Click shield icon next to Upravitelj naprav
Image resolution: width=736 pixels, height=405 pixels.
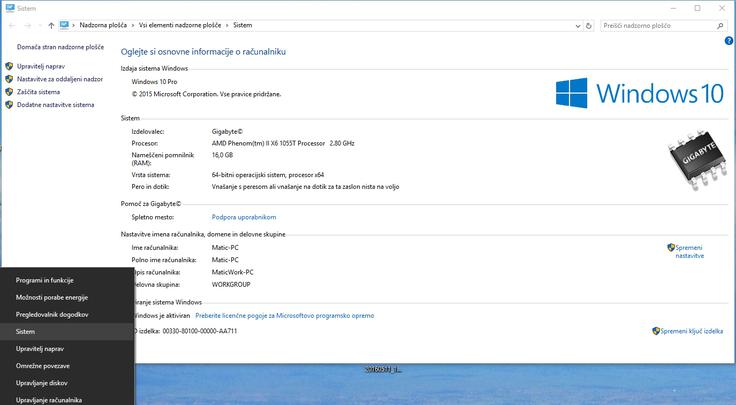click(x=9, y=66)
